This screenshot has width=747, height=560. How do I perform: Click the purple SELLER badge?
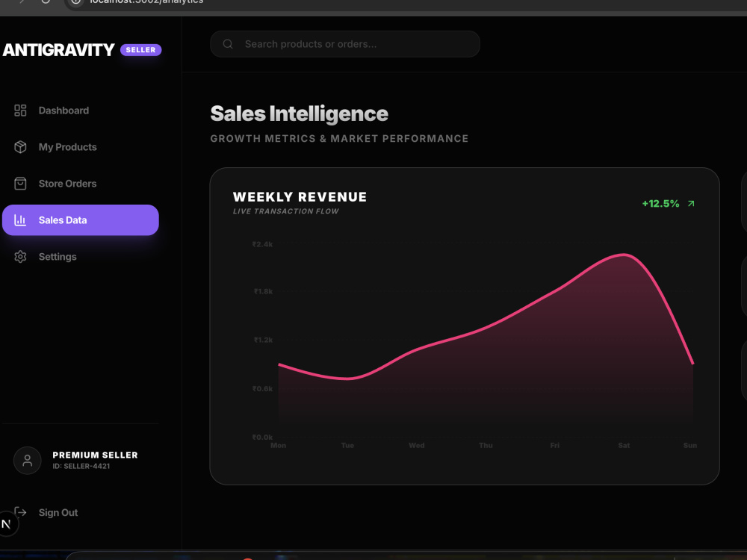click(140, 50)
